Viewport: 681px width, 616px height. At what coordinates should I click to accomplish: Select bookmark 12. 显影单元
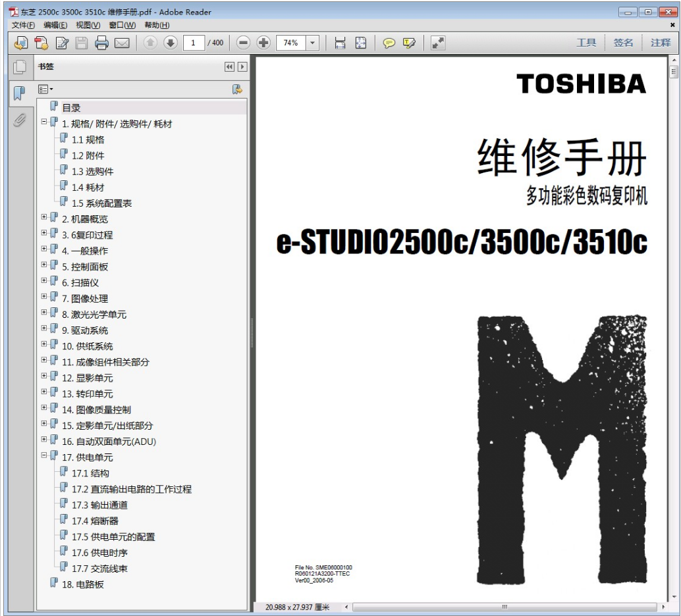click(88, 378)
